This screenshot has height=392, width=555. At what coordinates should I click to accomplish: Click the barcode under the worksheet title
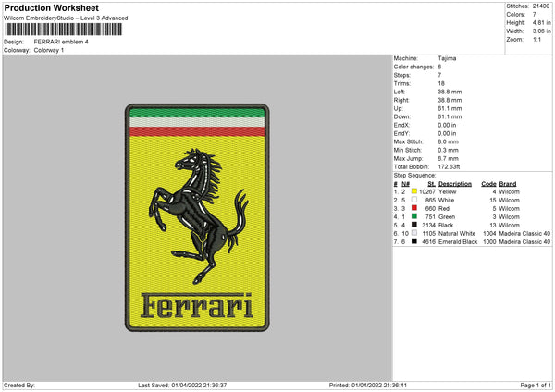click(x=63, y=30)
